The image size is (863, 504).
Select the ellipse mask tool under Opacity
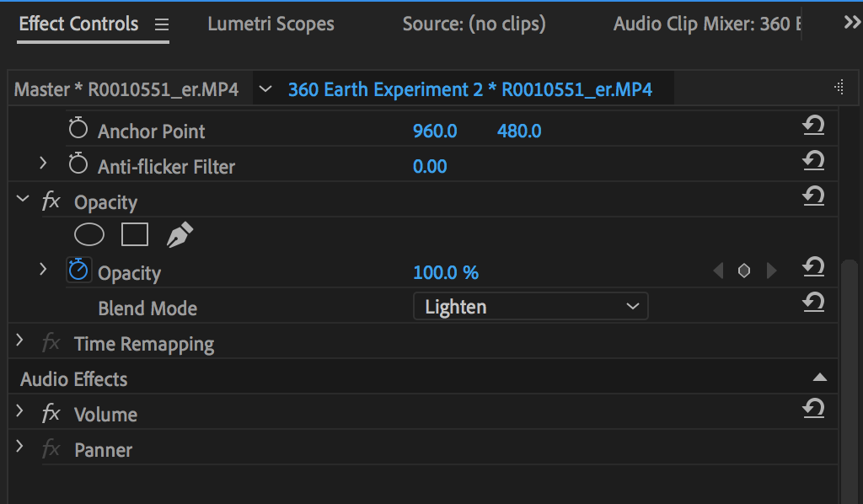pos(89,235)
